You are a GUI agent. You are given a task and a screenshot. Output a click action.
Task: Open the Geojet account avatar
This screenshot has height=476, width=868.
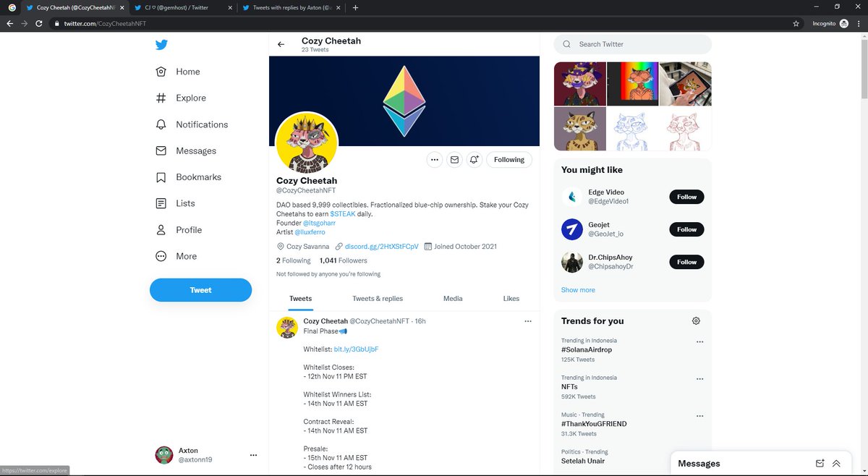click(572, 229)
